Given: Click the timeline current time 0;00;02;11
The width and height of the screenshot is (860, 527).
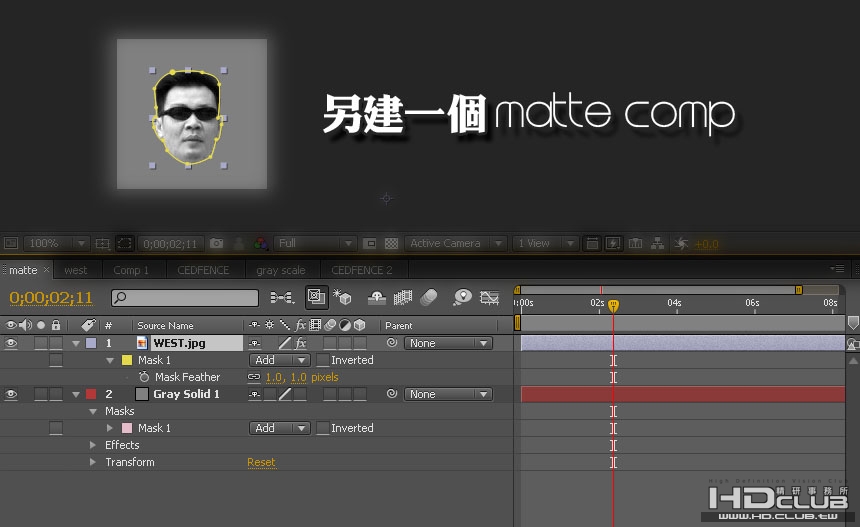Looking at the screenshot, I should [51, 297].
